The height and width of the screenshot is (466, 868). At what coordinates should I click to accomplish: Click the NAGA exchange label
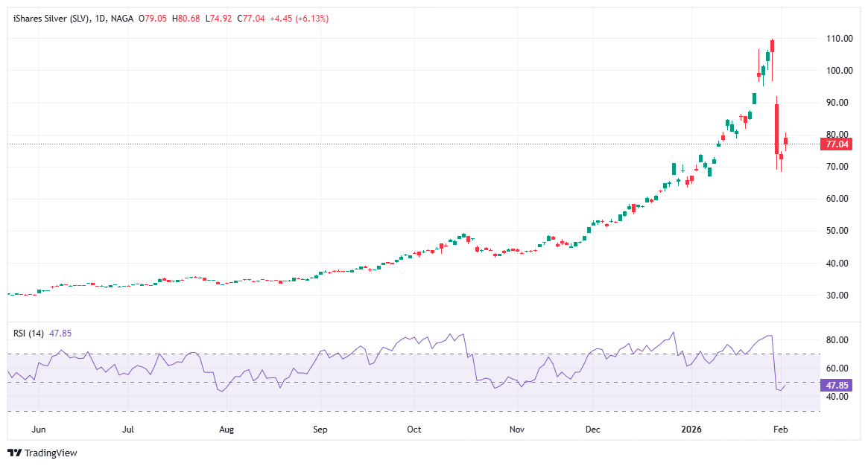121,19
